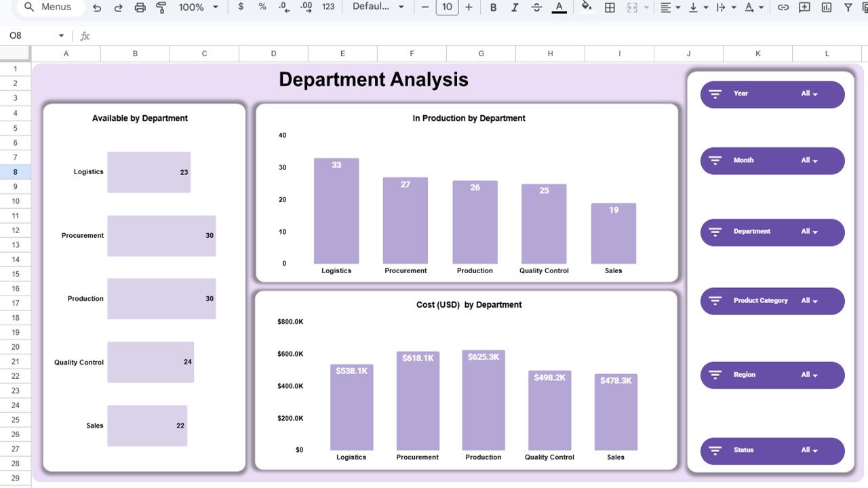Insert a link using the toolbar icon
The width and height of the screenshot is (868, 488).
[783, 7]
